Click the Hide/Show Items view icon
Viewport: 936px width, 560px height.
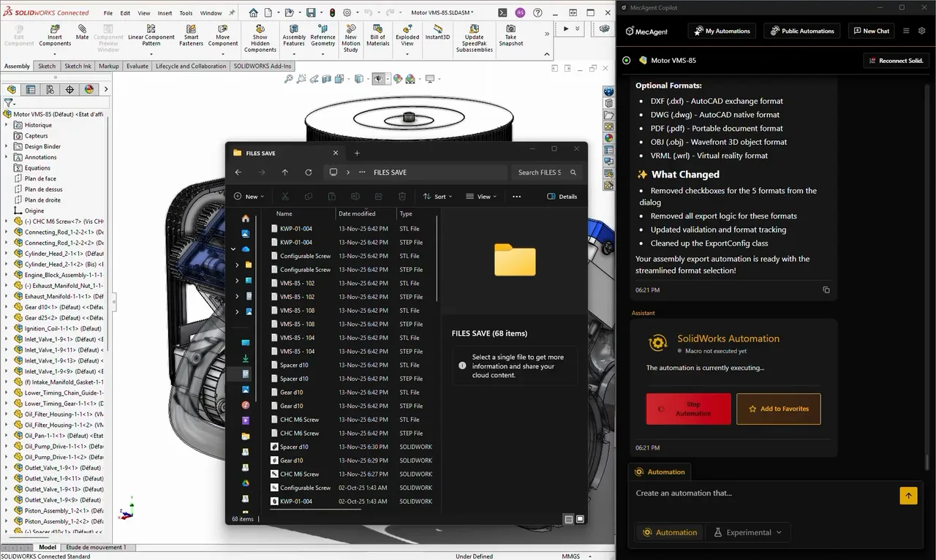378,79
